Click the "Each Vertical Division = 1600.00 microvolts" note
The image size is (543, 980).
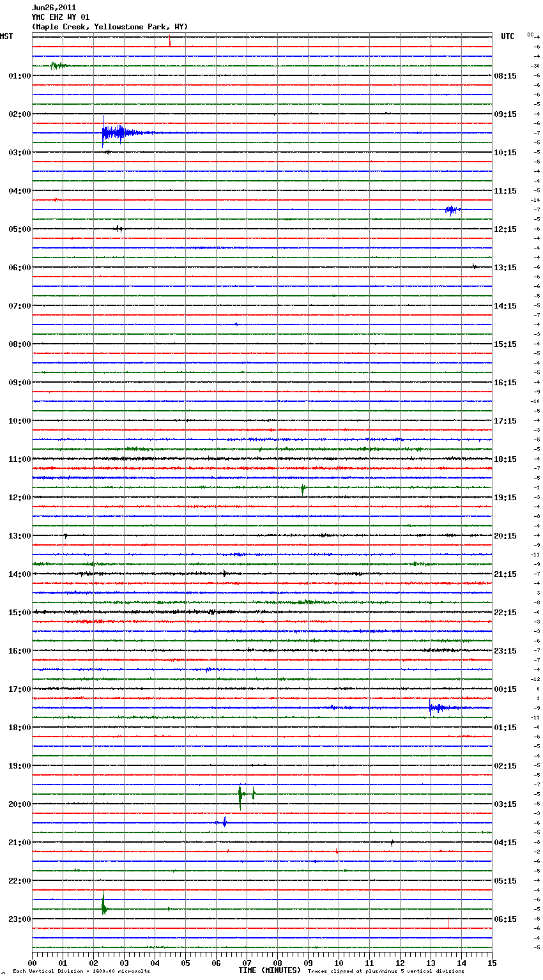click(x=81, y=972)
